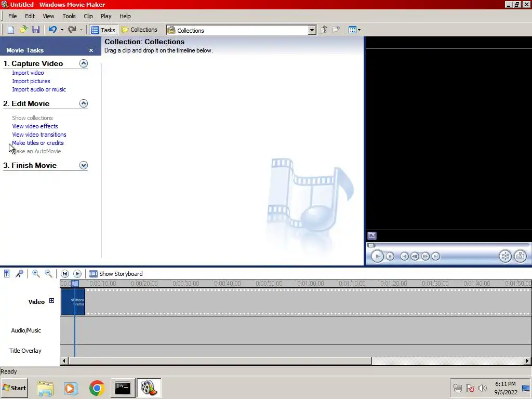The height and width of the screenshot is (399, 532).
Task: Take a picture from the preview
Action: click(521, 256)
